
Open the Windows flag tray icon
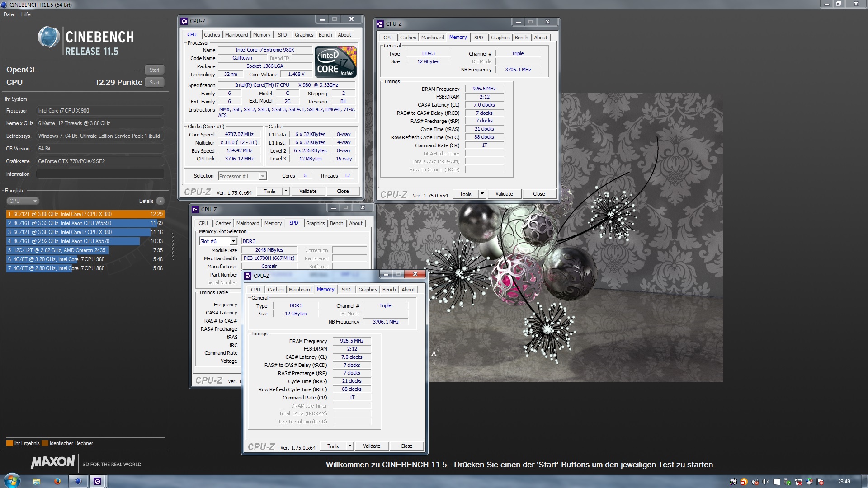click(777, 482)
